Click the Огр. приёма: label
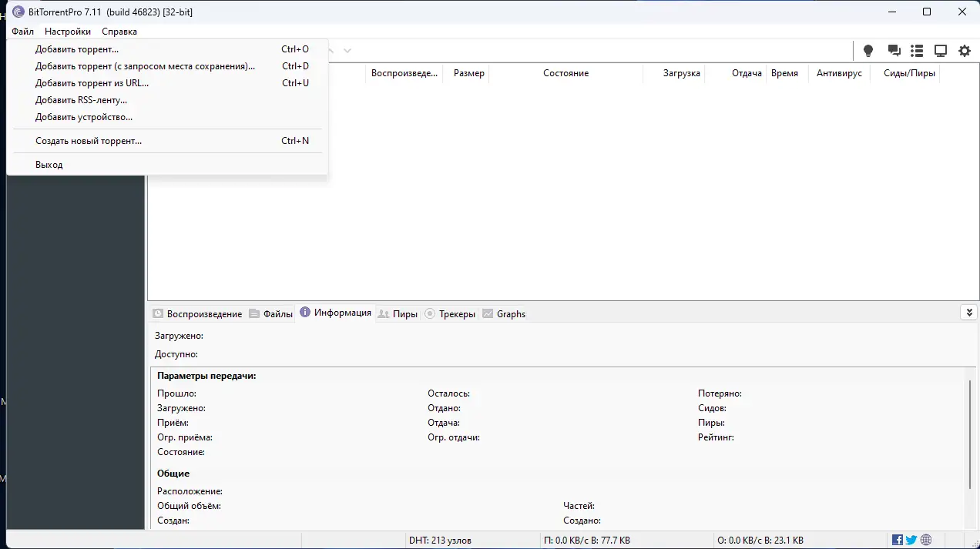This screenshot has height=549, width=980. 185,437
